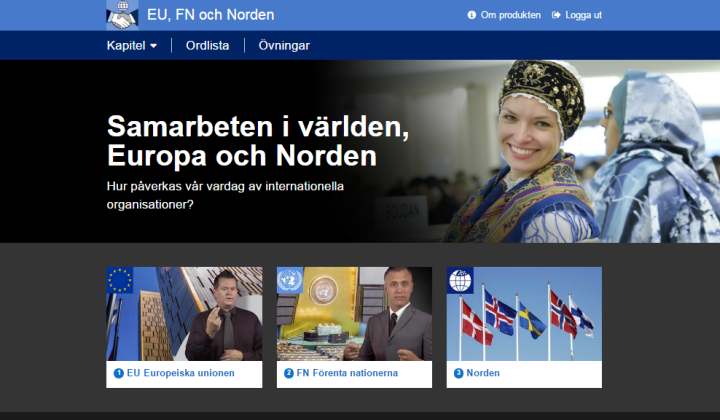Viewport: 720px width, 420px height.
Task: Expand the Kapitel dropdown menu
Action: [132, 45]
